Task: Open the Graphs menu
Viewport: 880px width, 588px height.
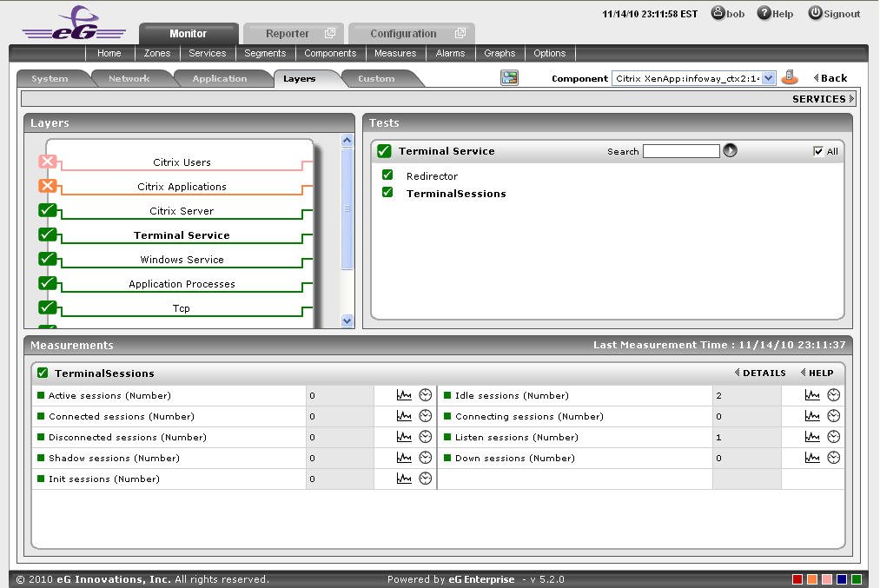Action: click(500, 53)
